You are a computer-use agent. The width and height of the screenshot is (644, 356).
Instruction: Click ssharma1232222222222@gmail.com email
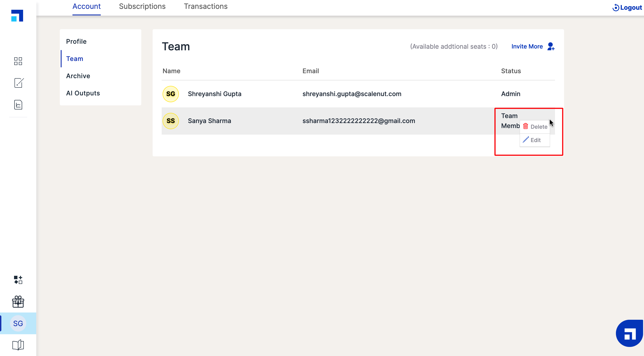pos(359,121)
